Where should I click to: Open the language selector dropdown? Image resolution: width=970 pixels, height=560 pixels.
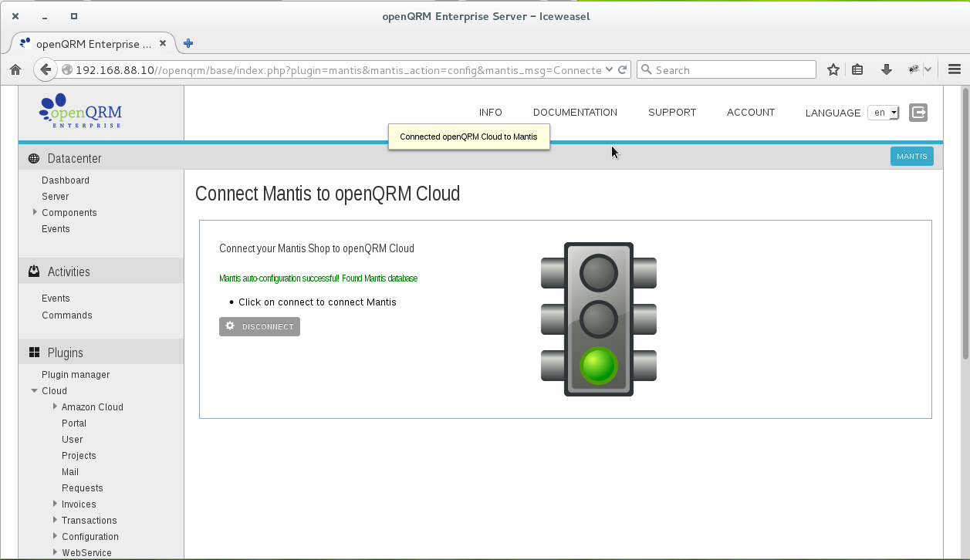[x=884, y=113]
